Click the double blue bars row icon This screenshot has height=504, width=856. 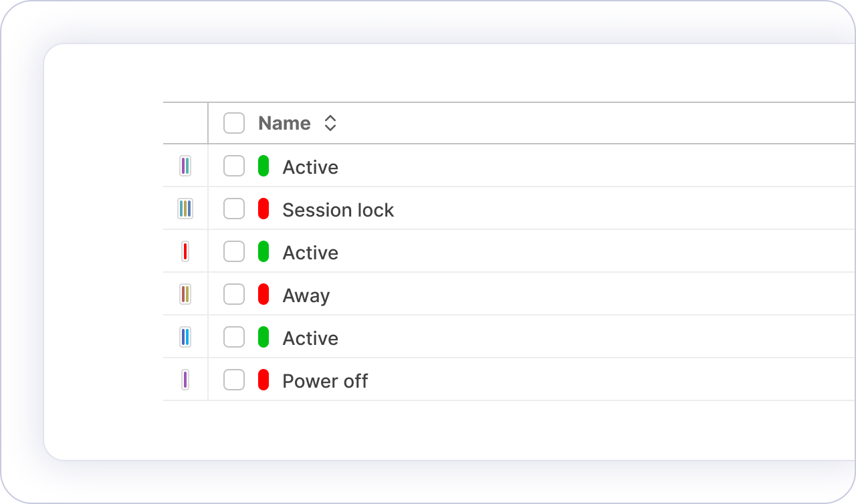click(185, 337)
